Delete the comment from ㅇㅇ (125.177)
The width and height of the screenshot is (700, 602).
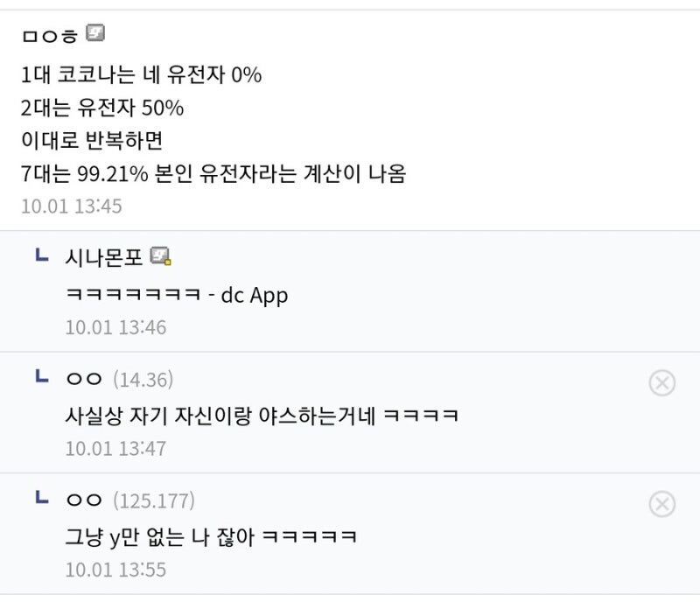662,505
